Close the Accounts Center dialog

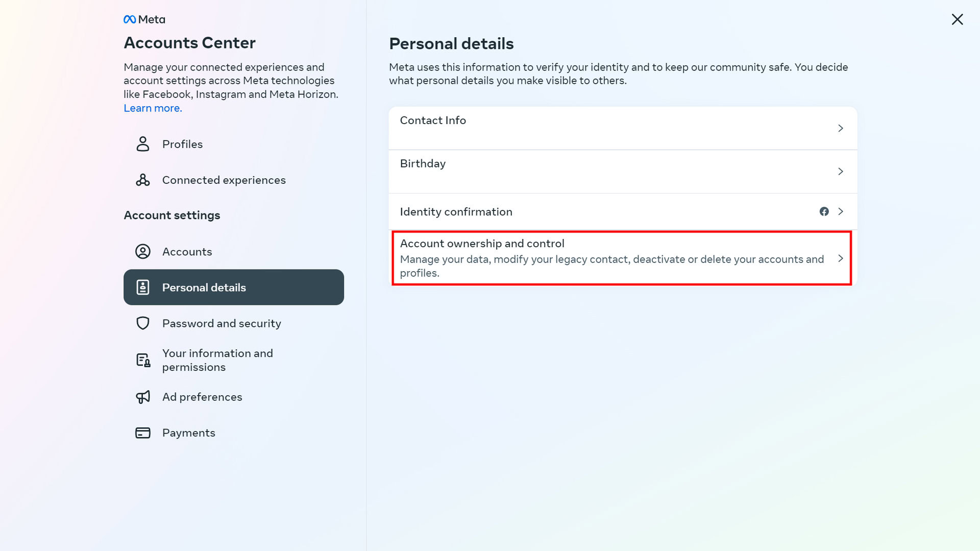point(957,19)
